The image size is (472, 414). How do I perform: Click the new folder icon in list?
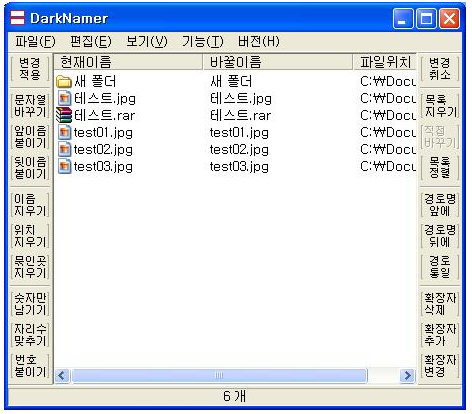[x=64, y=82]
